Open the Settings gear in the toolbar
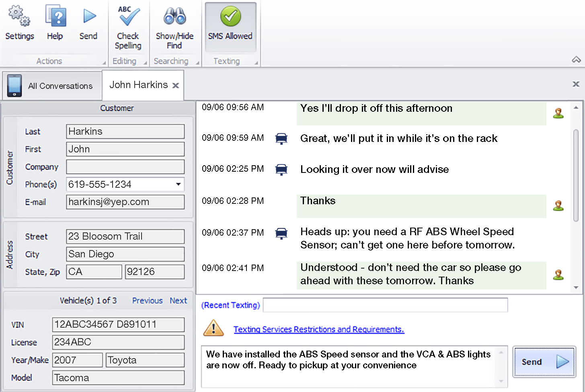Image resolution: width=585 pixels, height=392 pixels. 19,19
